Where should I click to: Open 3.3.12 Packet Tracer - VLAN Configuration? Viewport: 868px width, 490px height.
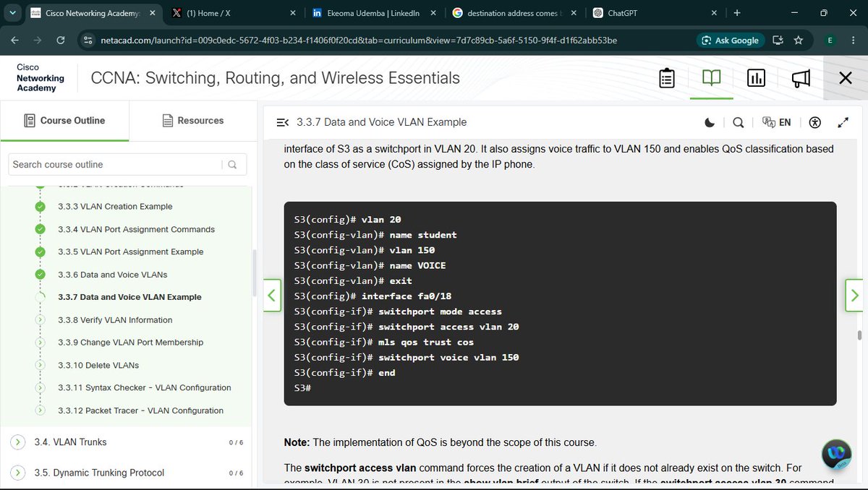click(140, 411)
